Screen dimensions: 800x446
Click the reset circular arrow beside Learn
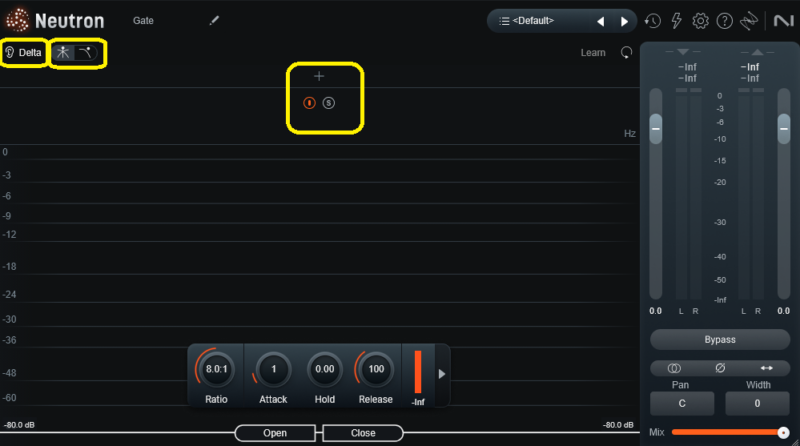[x=627, y=52]
